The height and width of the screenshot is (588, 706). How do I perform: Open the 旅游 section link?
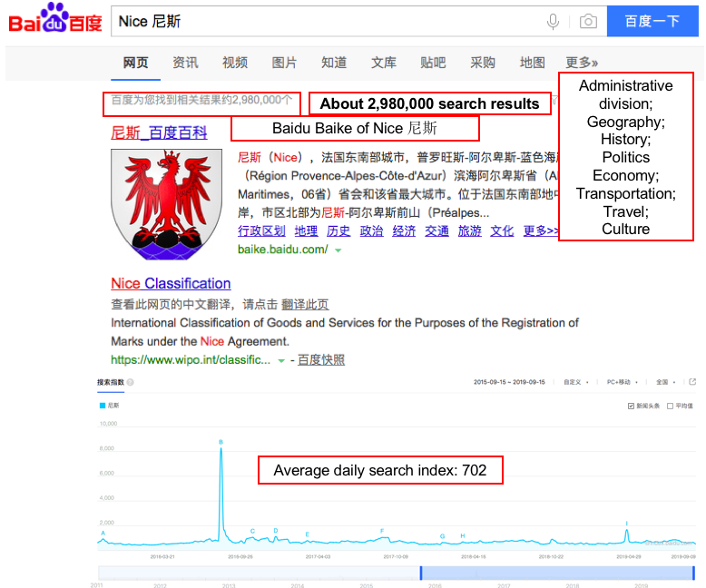(470, 231)
